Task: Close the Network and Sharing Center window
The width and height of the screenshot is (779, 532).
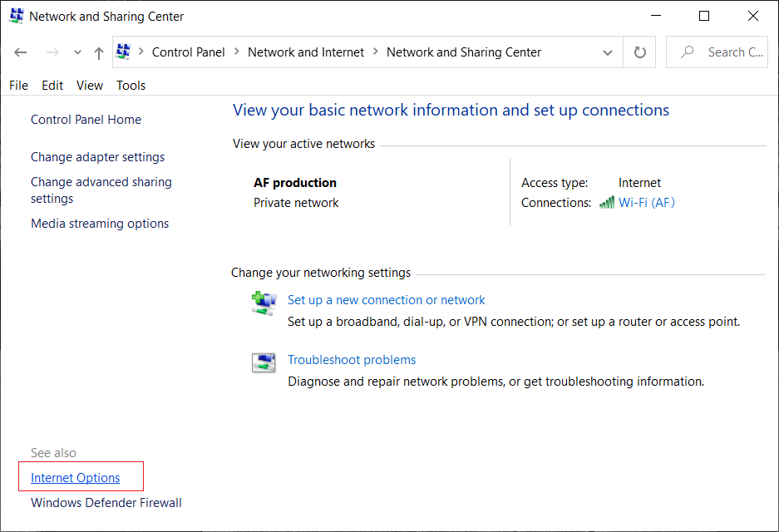Action: 752,16
